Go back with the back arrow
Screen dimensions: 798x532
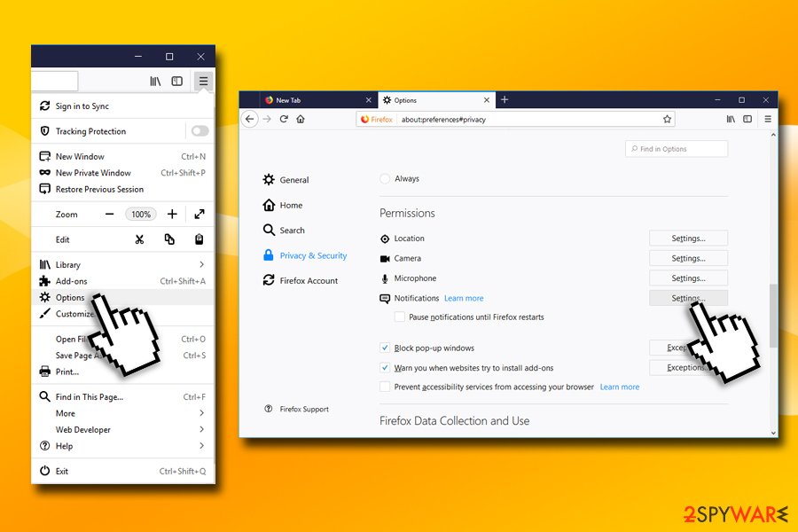[249, 119]
